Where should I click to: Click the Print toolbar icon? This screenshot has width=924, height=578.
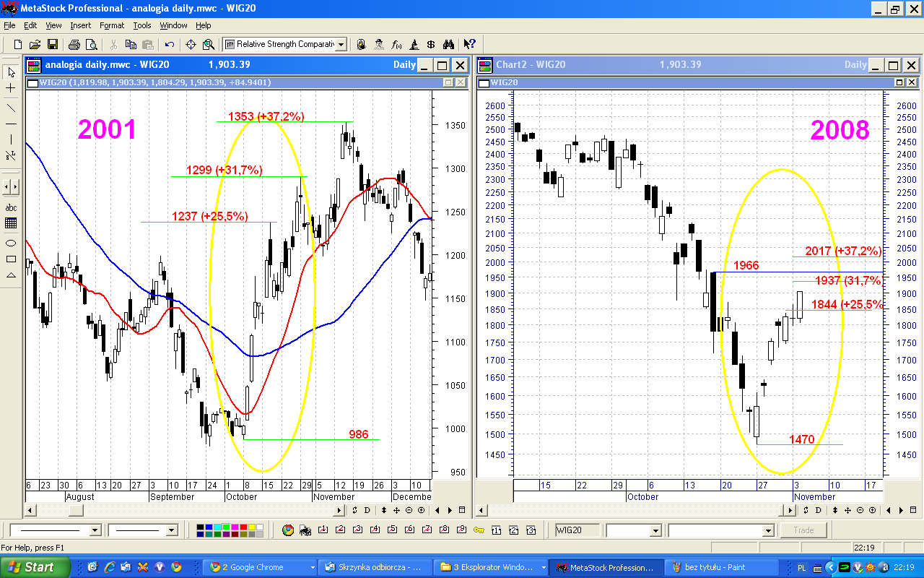(x=74, y=45)
